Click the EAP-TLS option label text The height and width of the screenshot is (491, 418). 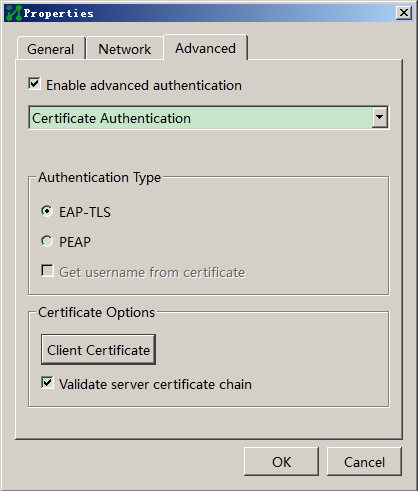tap(85, 212)
